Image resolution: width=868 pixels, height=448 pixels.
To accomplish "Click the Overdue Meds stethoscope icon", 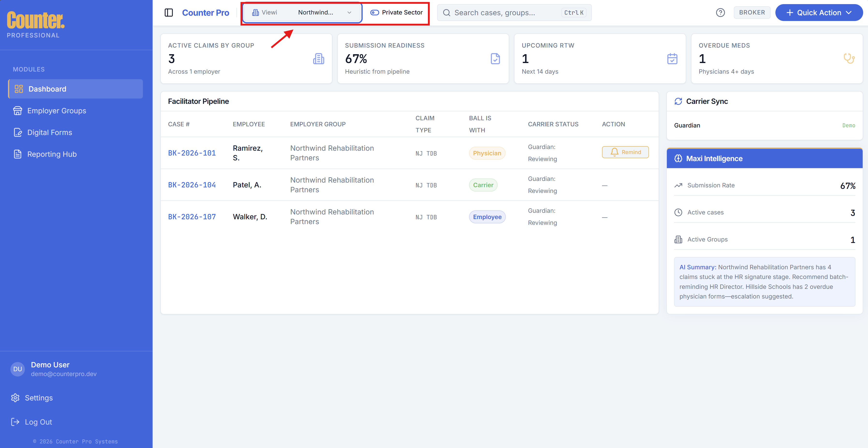I will coord(849,59).
